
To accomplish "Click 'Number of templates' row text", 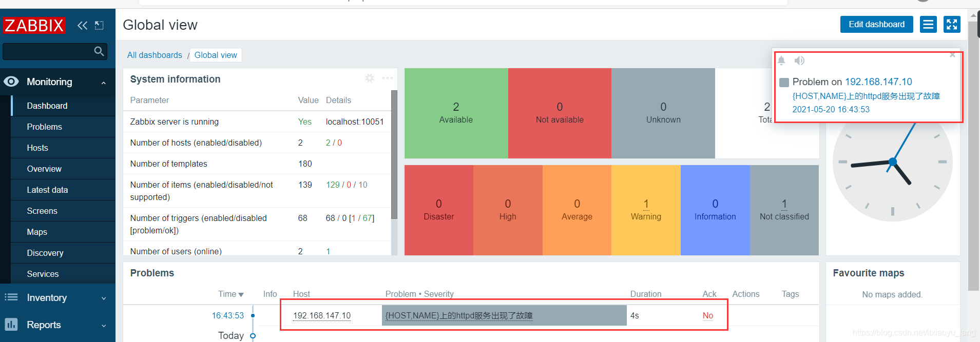I will (168, 164).
